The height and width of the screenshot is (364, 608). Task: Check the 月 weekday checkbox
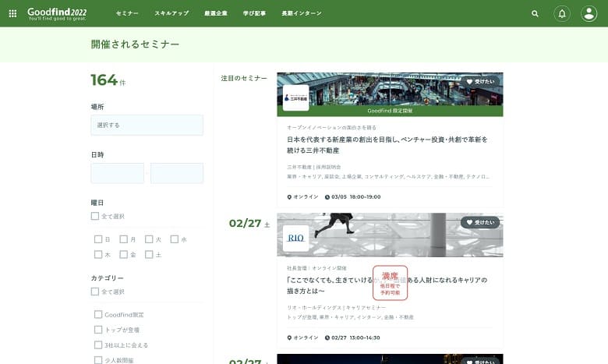(x=124, y=239)
